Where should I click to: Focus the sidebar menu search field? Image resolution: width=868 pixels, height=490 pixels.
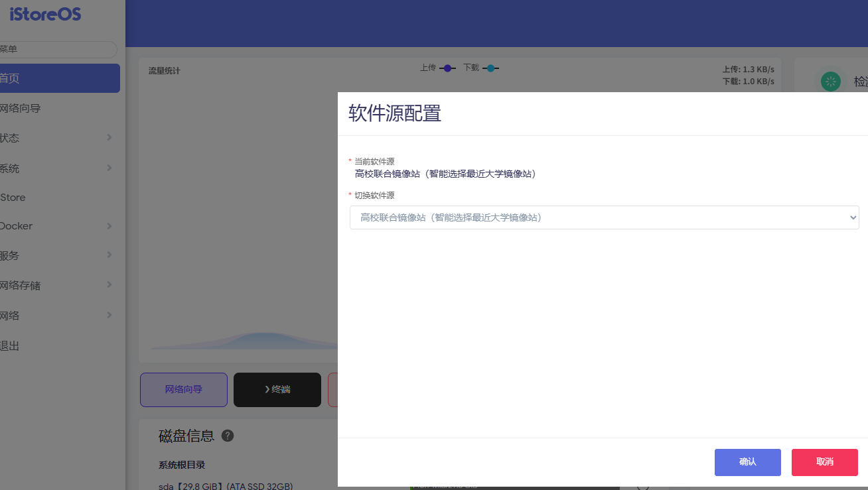click(58, 49)
